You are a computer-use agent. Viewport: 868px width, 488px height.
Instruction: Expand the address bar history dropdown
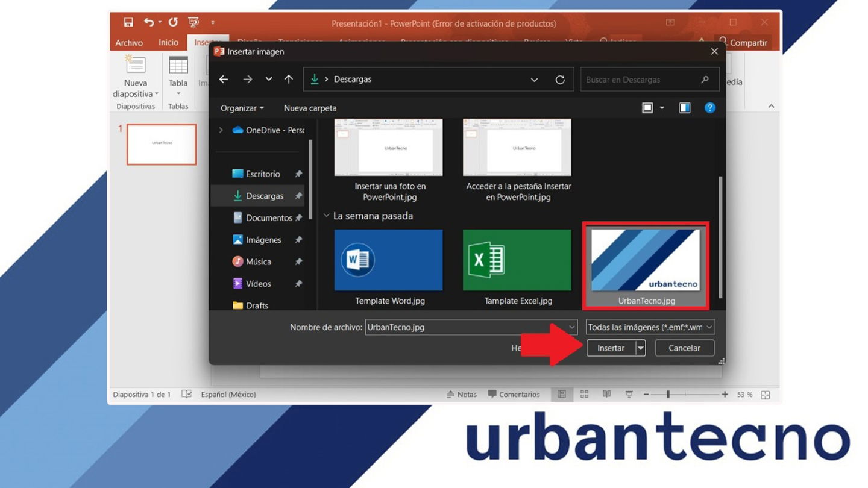pyautogui.click(x=534, y=80)
